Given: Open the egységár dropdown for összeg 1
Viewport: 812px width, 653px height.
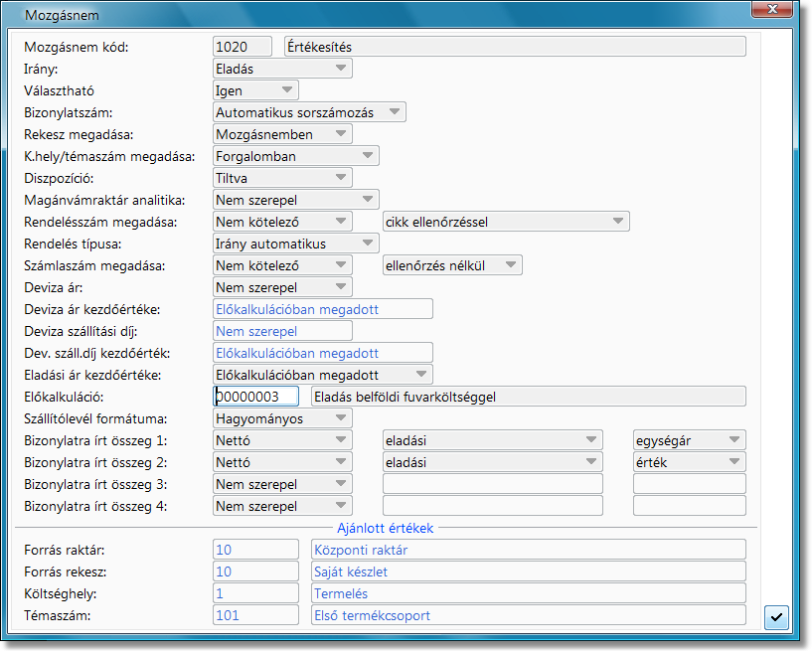Looking at the screenshot, I should (x=733, y=440).
